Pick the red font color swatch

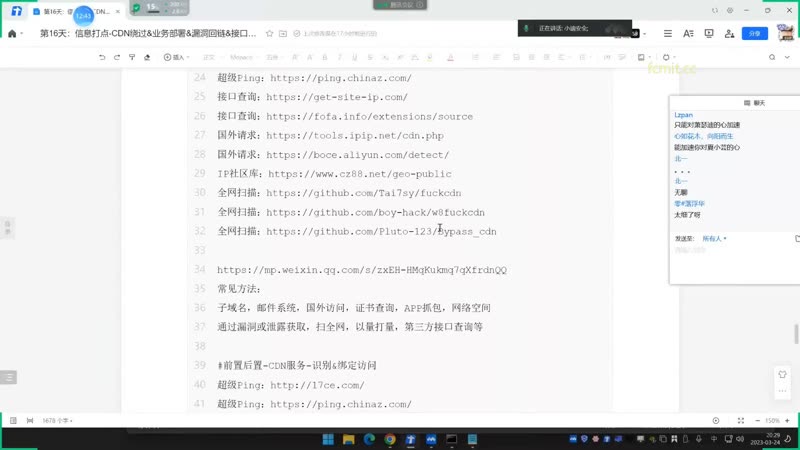[x=451, y=57]
